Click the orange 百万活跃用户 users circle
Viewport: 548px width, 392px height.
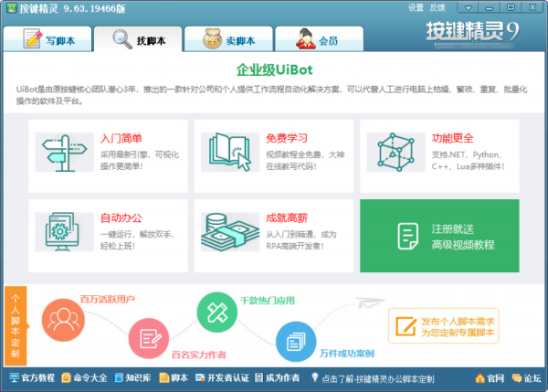click(x=63, y=320)
